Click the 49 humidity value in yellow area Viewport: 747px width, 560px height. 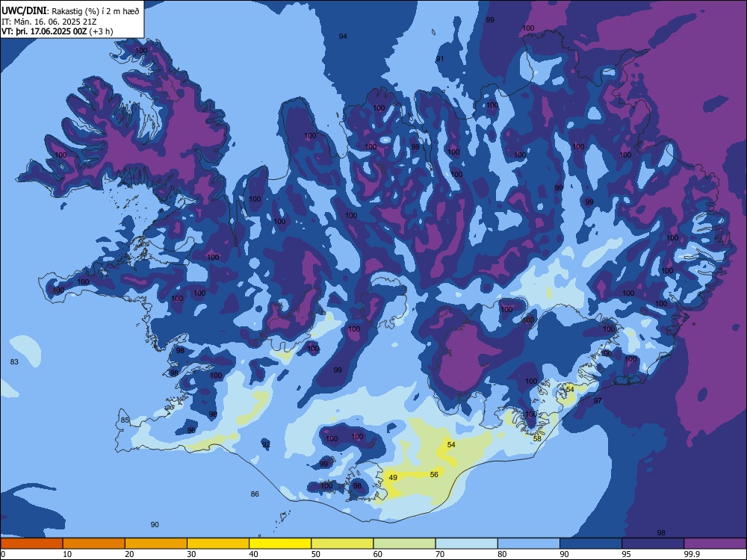pyautogui.click(x=393, y=477)
